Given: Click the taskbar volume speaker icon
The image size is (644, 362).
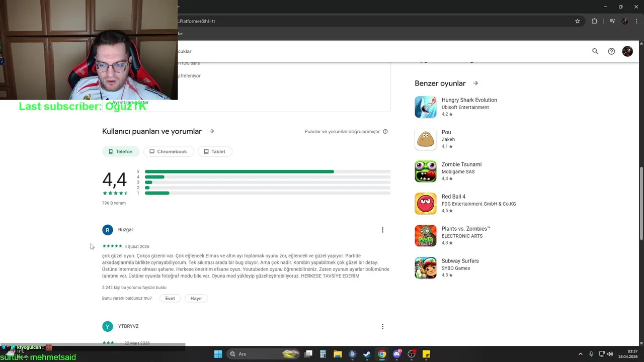Looking at the screenshot, I should pyautogui.click(x=610, y=354).
